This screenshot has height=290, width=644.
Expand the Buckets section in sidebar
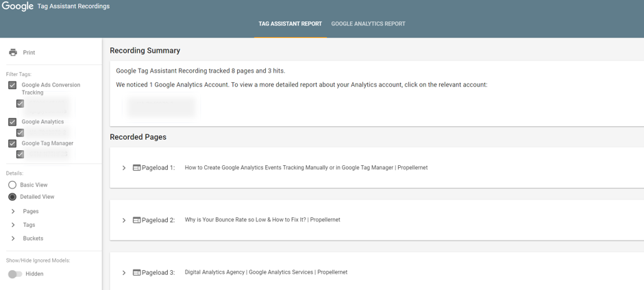pyautogui.click(x=13, y=239)
